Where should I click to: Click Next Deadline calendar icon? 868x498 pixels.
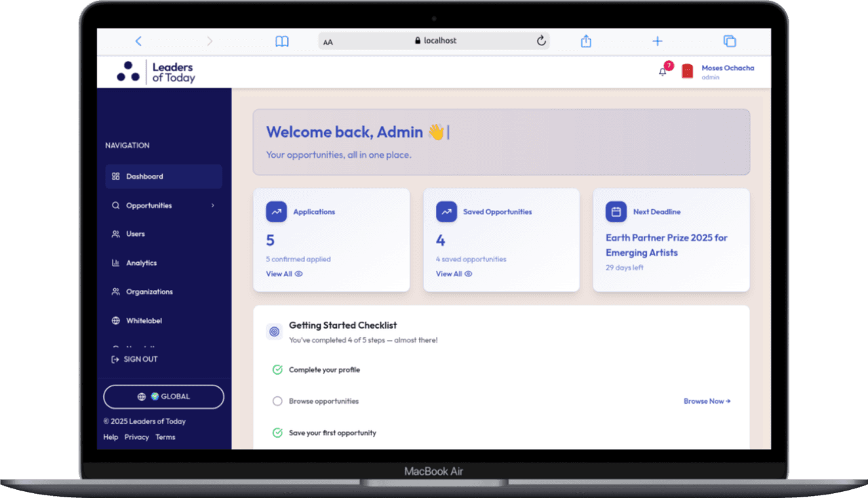click(x=616, y=211)
